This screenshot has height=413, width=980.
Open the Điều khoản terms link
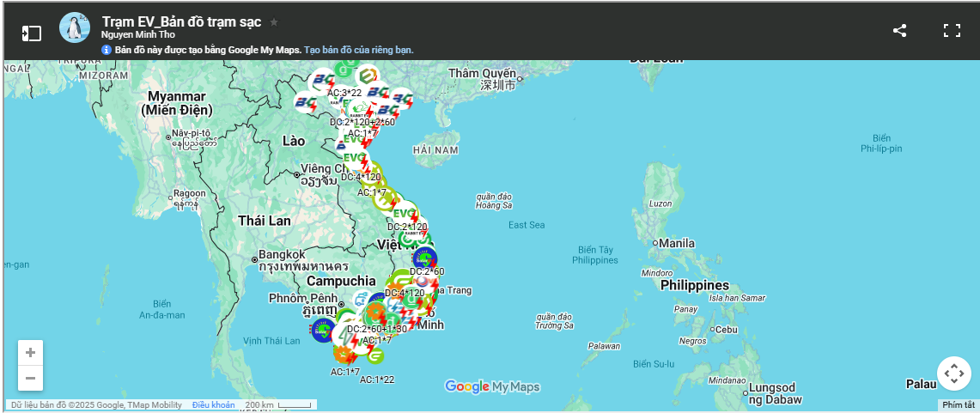(214, 405)
